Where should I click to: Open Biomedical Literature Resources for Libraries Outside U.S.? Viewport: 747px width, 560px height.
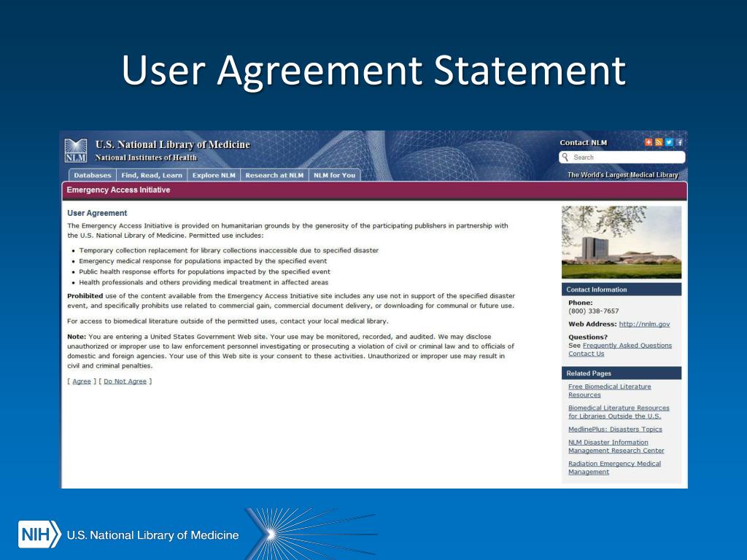pyautogui.click(x=619, y=412)
